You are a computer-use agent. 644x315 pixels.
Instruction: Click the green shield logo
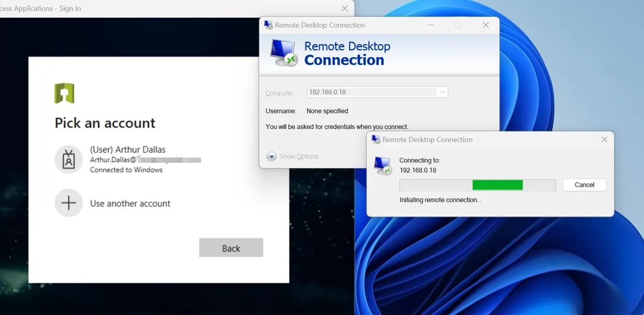[64, 93]
